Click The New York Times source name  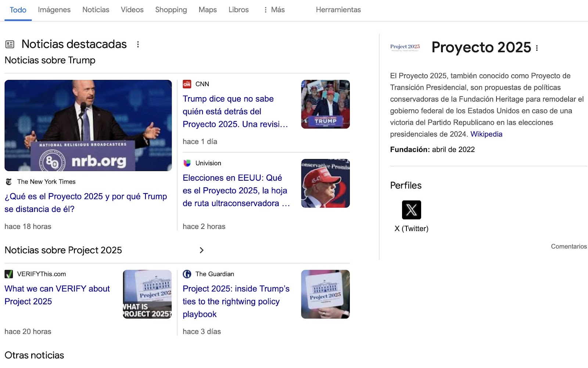46,182
